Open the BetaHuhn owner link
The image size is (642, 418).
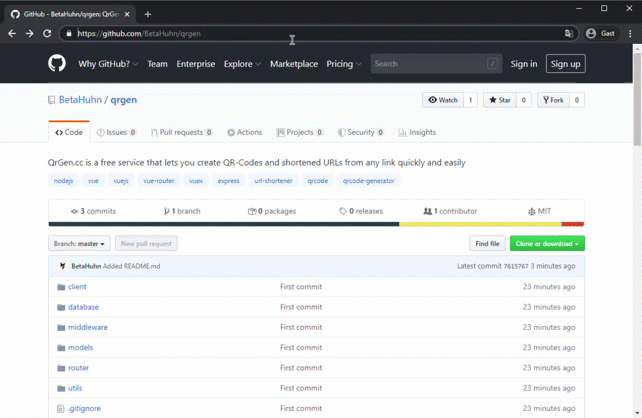click(80, 100)
